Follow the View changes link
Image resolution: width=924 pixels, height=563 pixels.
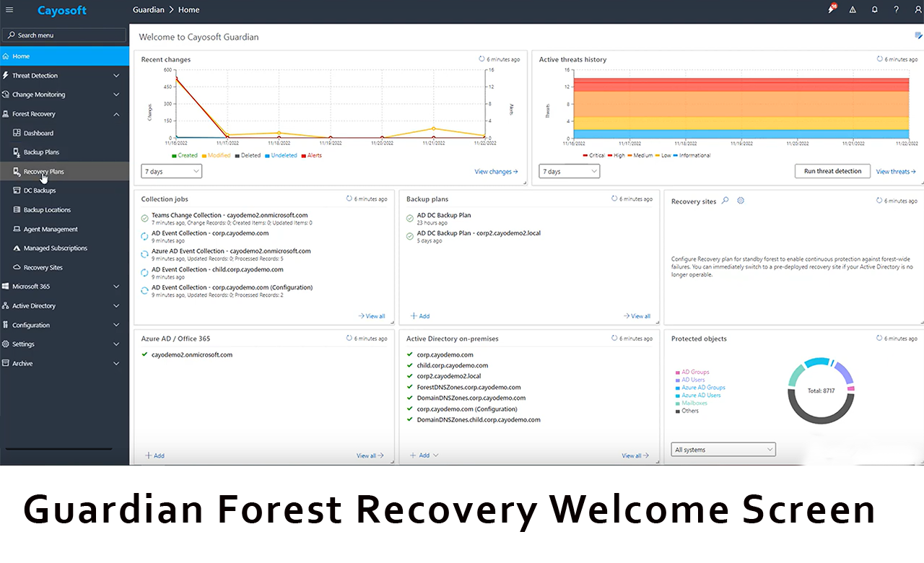point(496,172)
